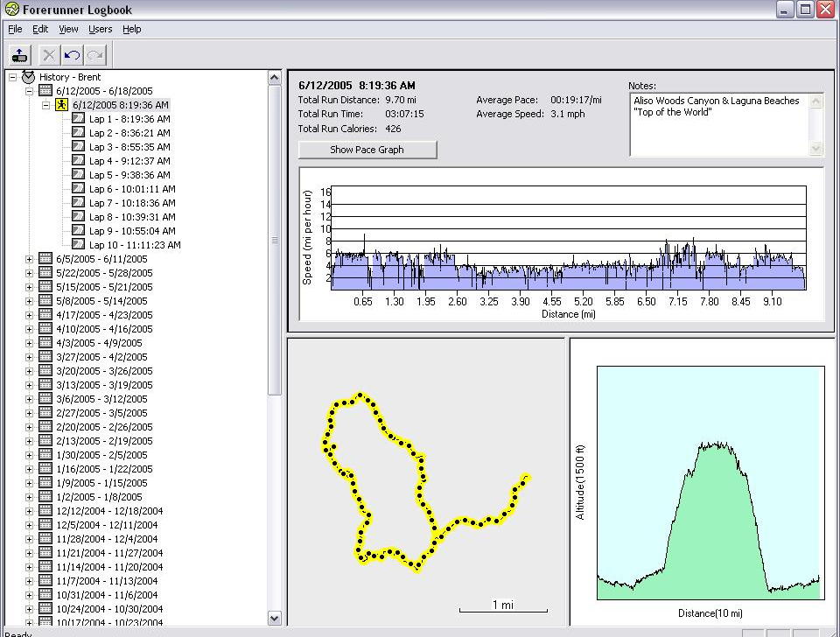The height and width of the screenshot is (637, 840).
Task: Click the Lap 10 - 11:11:23 AM icon
Action: click(78, 244)
